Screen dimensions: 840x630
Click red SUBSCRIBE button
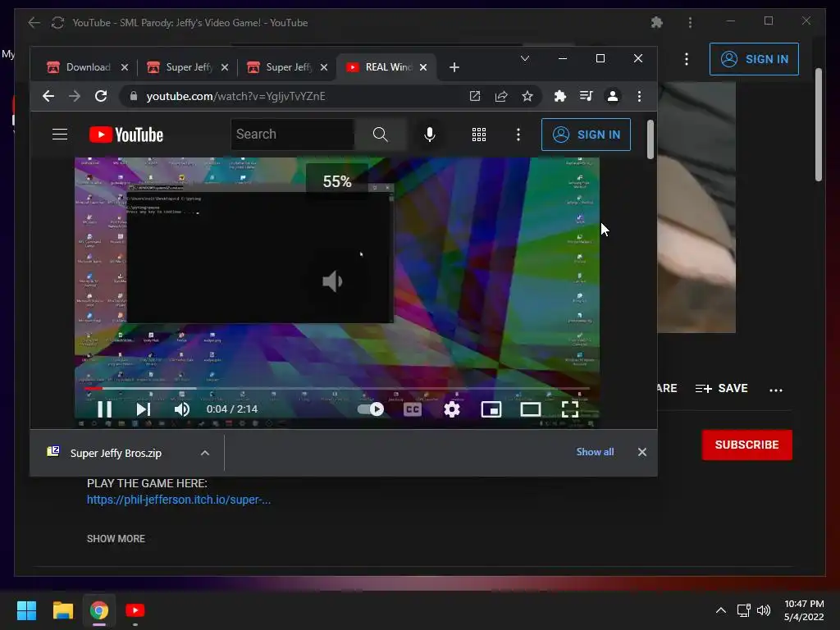tap(746, 445)
